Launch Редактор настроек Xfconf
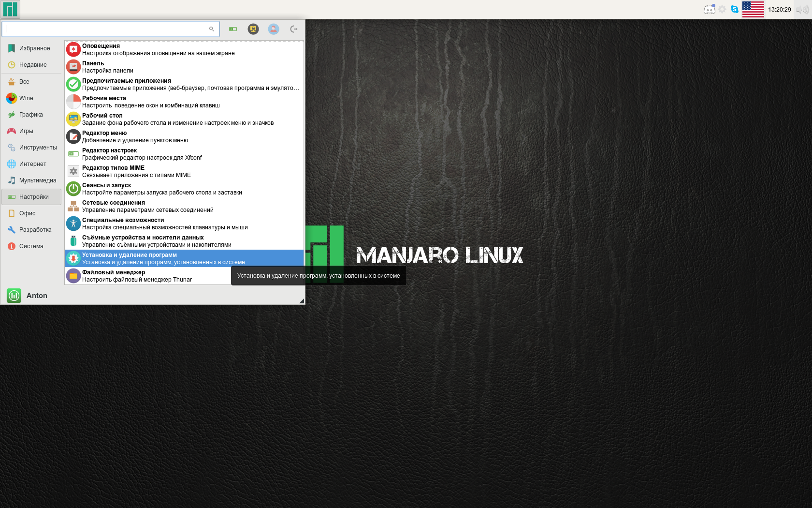Viewport: 812px width, 508px height. 184,154
